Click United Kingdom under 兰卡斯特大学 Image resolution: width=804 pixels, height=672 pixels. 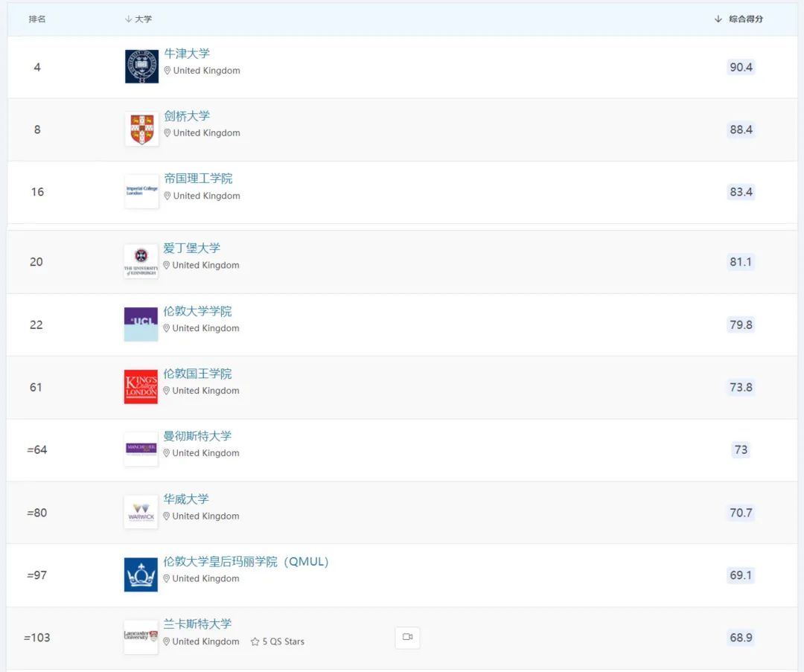click(x=205, y=641)
